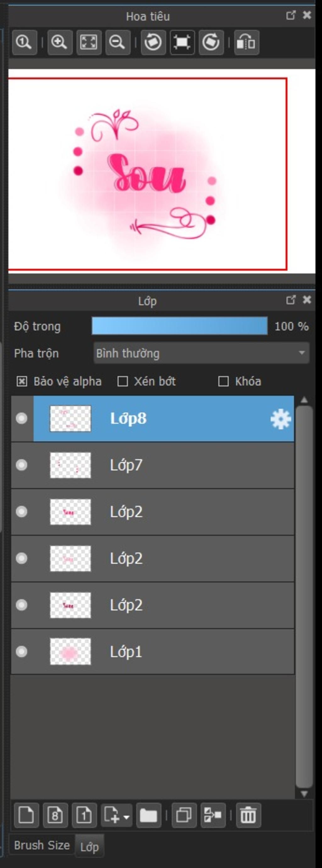Uncheck the Bảo vệ alpha checkbox

click(x=22, y=381)
